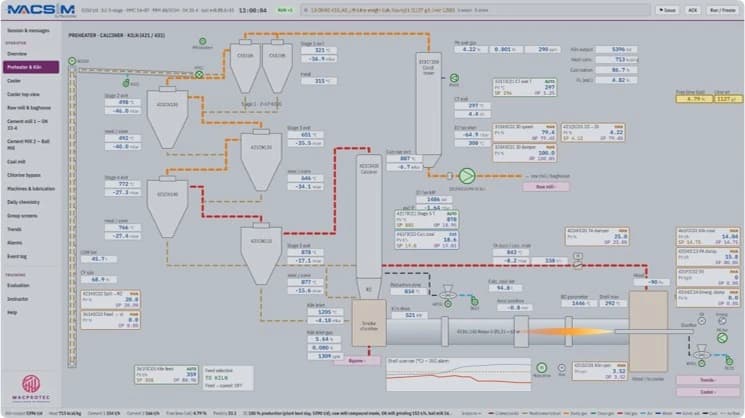
Task: Click the MACSIM logo in the header
Action: point(41,10)
